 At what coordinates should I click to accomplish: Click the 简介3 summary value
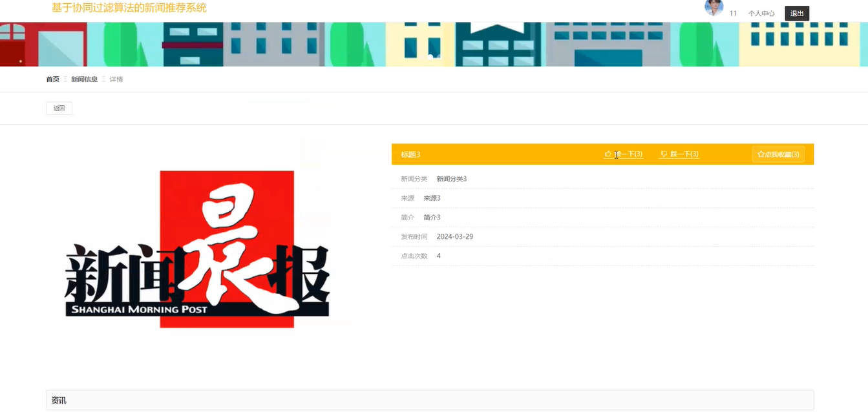click(432, 218)
